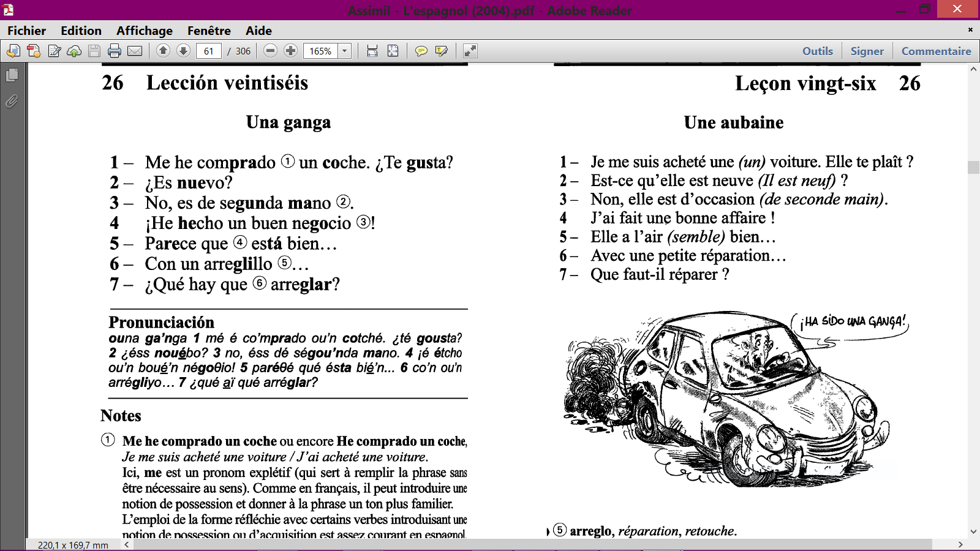Screen dimensions: 980x551
Task: Click the Save (floppy disk) icon
Action: (94, 51)
